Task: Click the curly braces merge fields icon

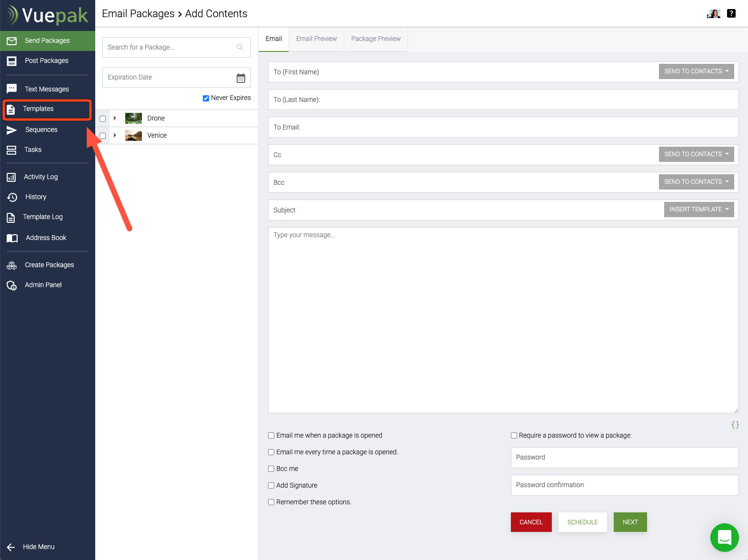Action: click(x=735, y=425)
